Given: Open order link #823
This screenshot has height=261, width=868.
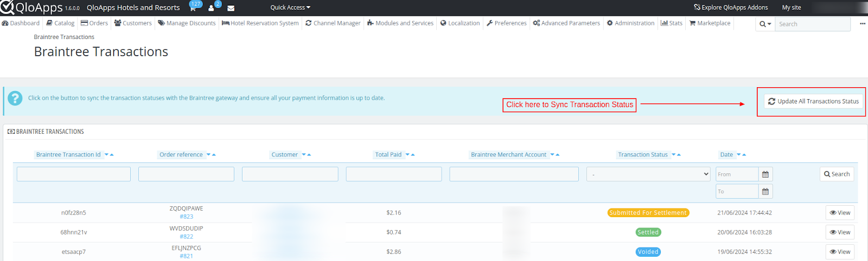Looking at the screenshot, I should coord(186,217).
